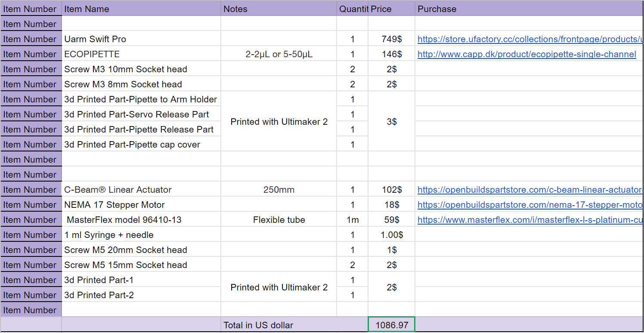Click the "1 ml Syringe + needle" cell
Image resolution: width=644 pixels, height=333 pixels.
click(141, 235)
